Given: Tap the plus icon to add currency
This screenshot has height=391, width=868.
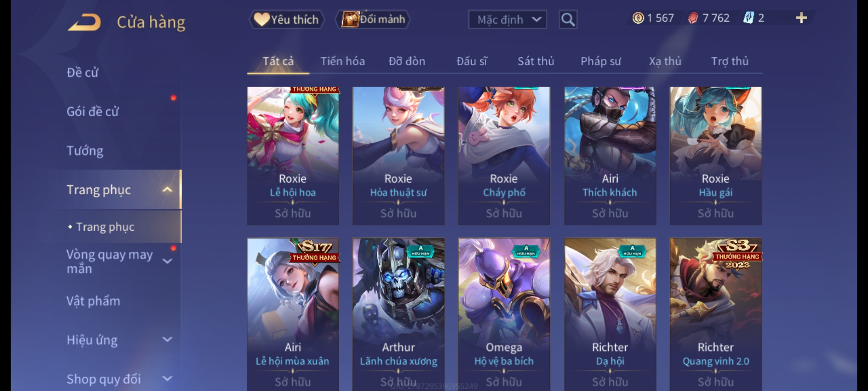Looking at the screenshot, I should [801, 18].
